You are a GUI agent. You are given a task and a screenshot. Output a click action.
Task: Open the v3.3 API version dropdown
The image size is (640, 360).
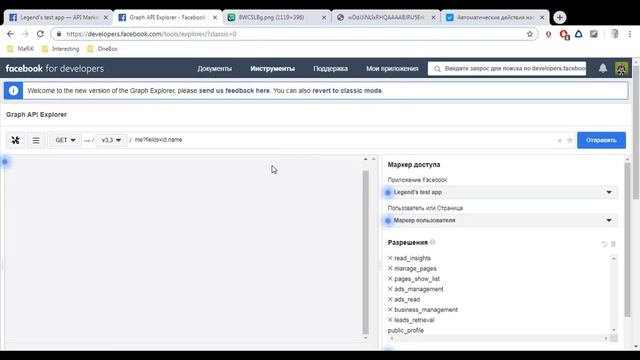(111, 140)
